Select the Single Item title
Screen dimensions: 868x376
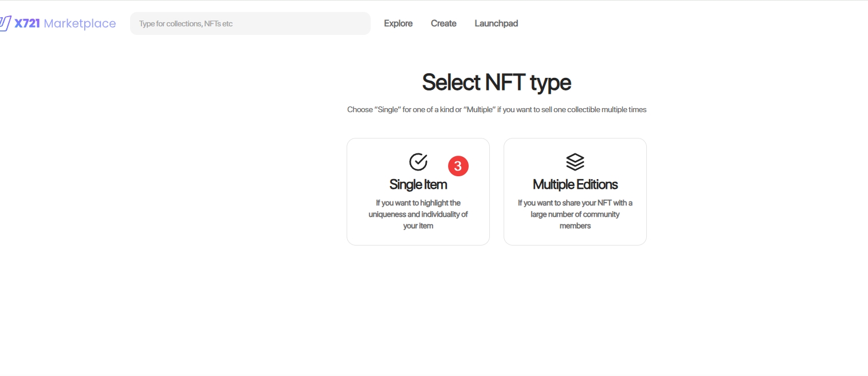coord(418,184)
